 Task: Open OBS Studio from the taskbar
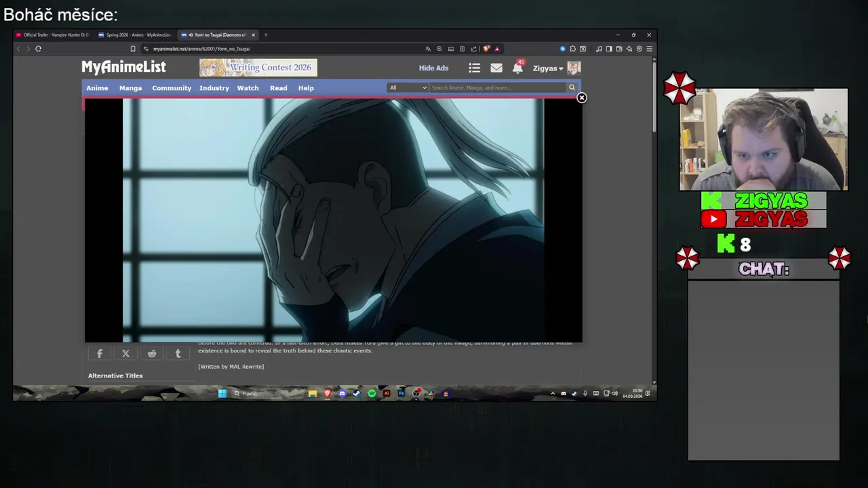[x=416, y=393]
